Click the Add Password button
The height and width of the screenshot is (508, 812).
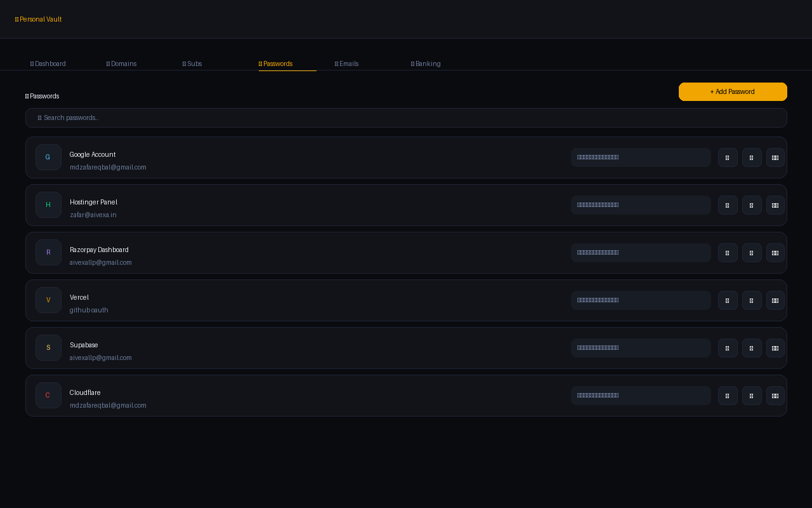coord(733,91)
